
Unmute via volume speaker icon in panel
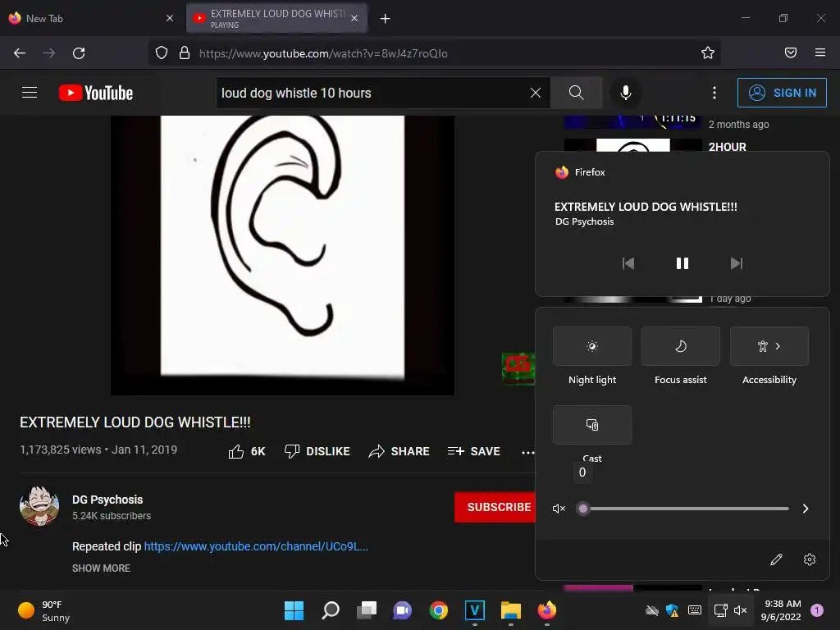tap(559, 509)
